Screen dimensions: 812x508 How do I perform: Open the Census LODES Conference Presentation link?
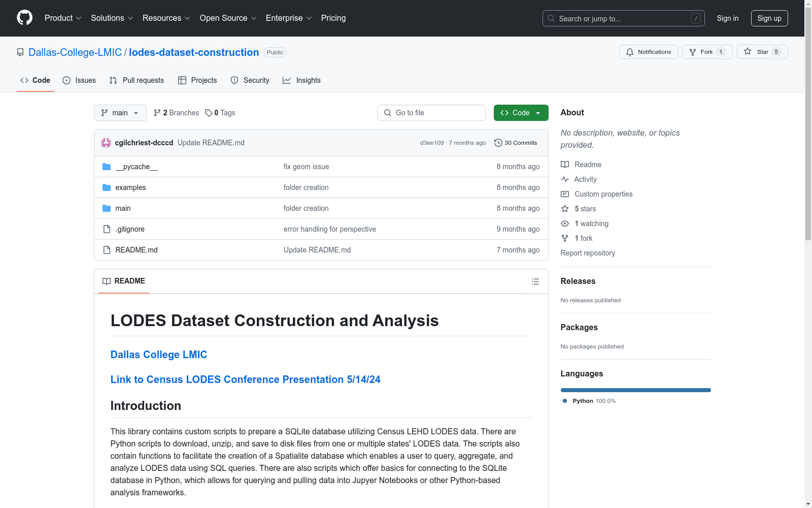pos(246,379)
